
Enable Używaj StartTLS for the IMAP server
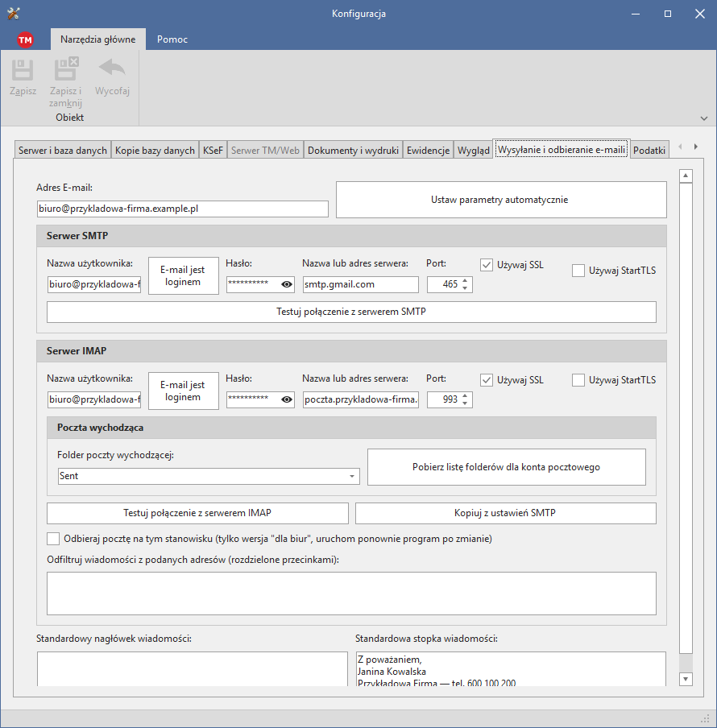point(578,380)
